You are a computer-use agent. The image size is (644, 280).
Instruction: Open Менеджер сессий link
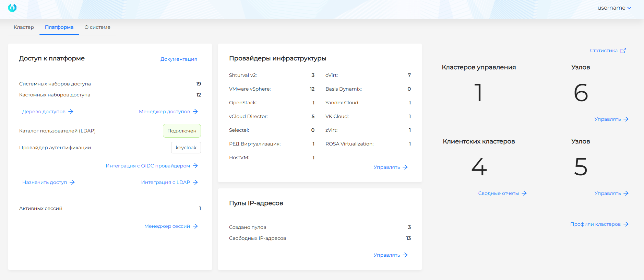[x=167, y=226]
